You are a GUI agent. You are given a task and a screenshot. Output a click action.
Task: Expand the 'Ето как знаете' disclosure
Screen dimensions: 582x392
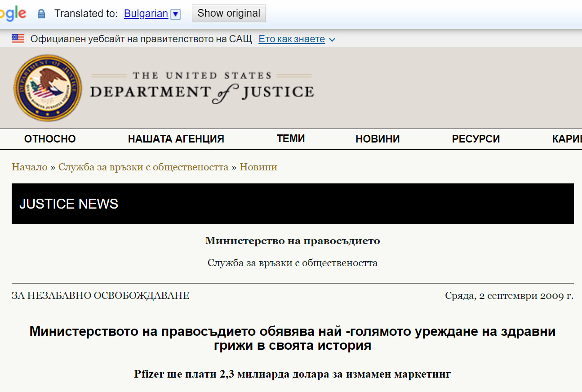tap(297, 39)
